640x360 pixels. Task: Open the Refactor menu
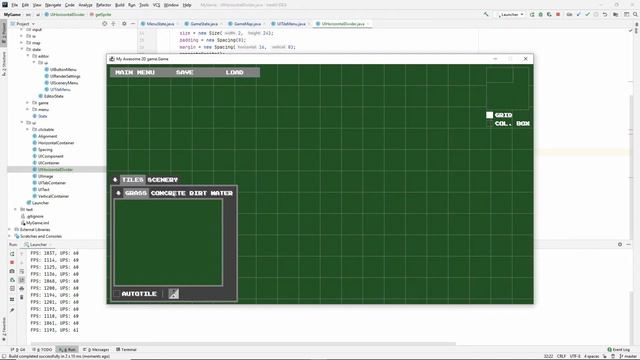pyautogui.click(x=103, y=5)
